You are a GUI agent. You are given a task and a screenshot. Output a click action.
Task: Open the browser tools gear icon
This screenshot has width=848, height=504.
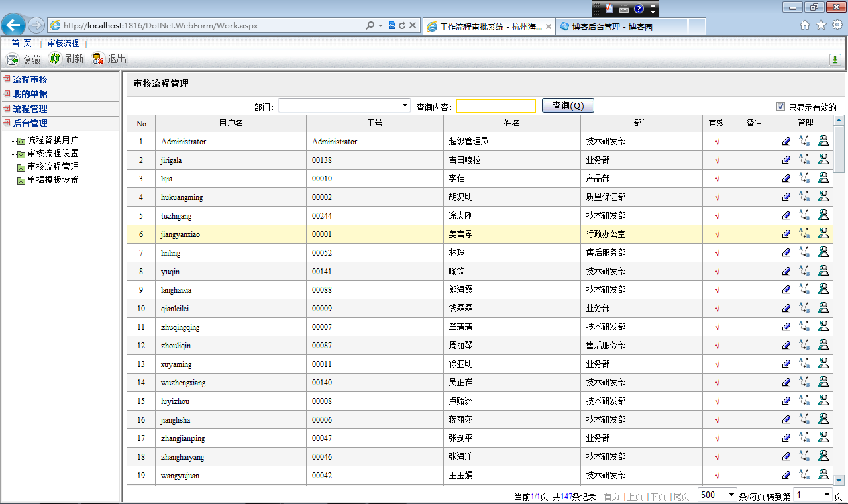click(837, 25)
